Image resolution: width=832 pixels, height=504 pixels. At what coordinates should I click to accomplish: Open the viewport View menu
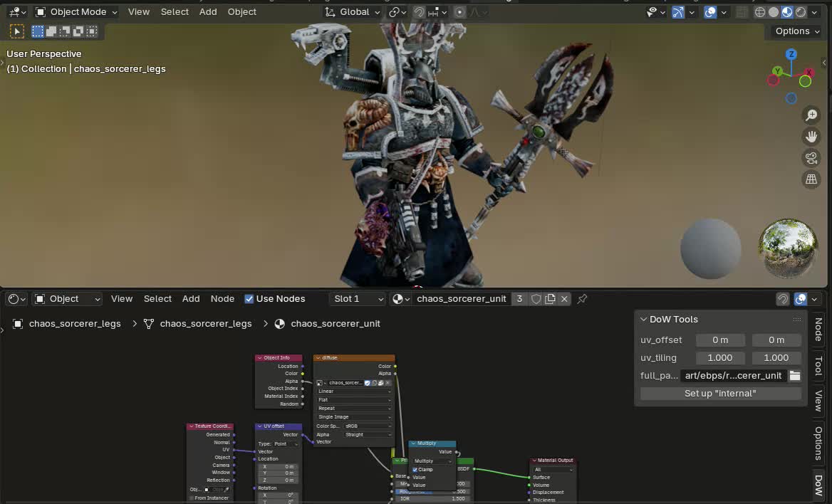click(x=138, y=11)
